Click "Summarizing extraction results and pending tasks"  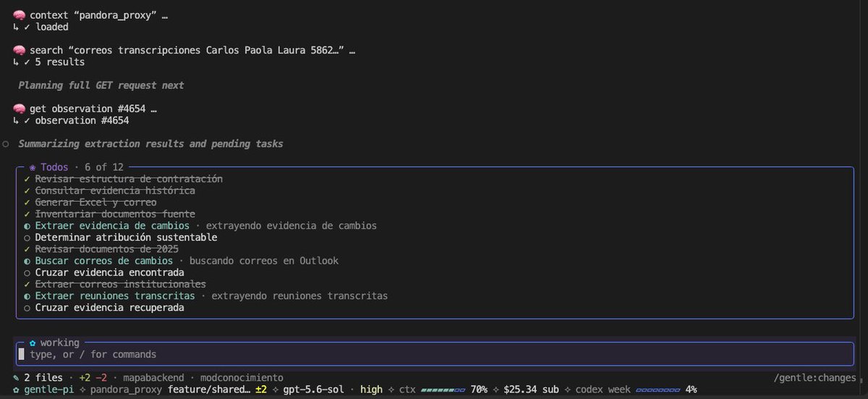150,144
